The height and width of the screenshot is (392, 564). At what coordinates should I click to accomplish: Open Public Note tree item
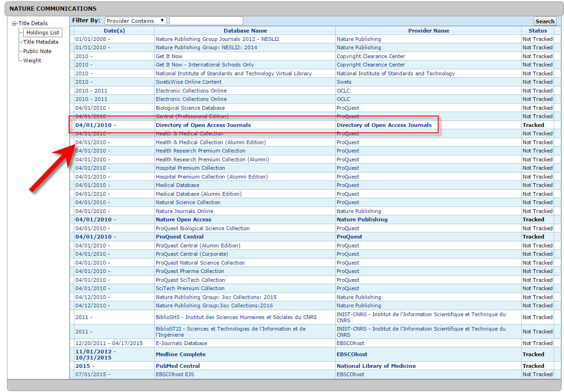[x=37, y=51]
